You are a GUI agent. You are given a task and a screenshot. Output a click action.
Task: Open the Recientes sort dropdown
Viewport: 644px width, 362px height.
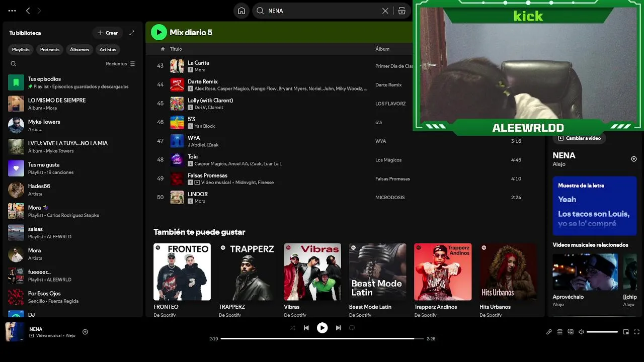pos(120,64)
